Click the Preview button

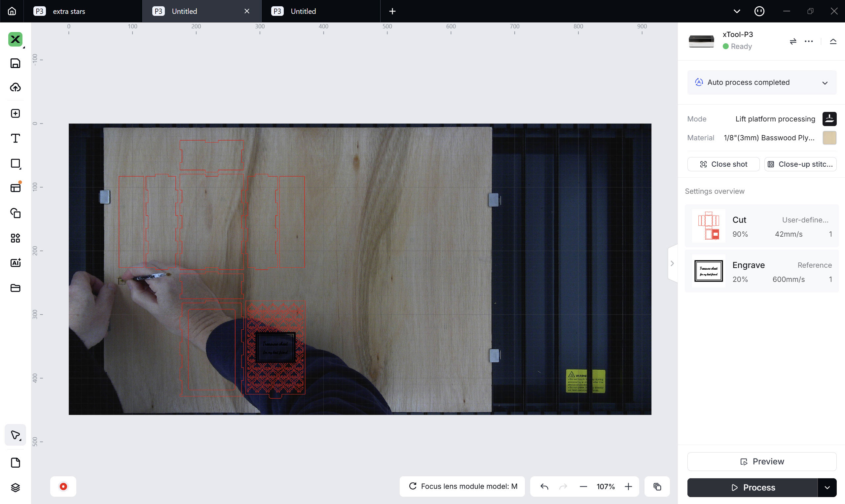(x=761, y=461)
